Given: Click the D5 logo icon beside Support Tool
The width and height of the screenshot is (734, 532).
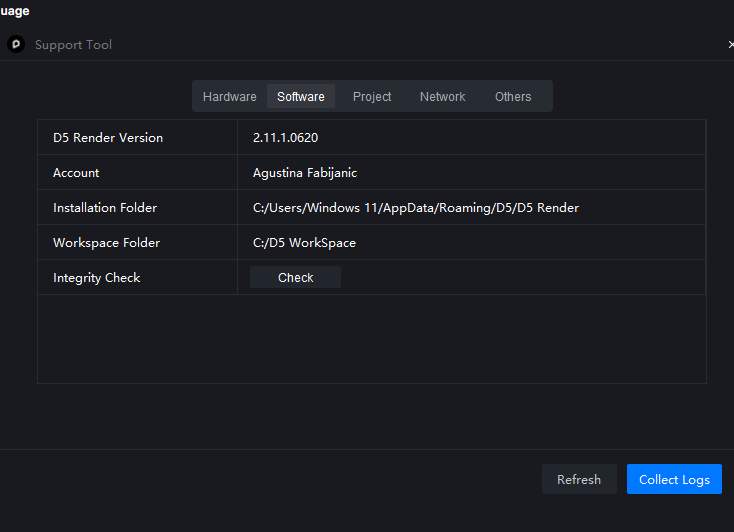Looking at the screenshot, I should pos(15,44).
